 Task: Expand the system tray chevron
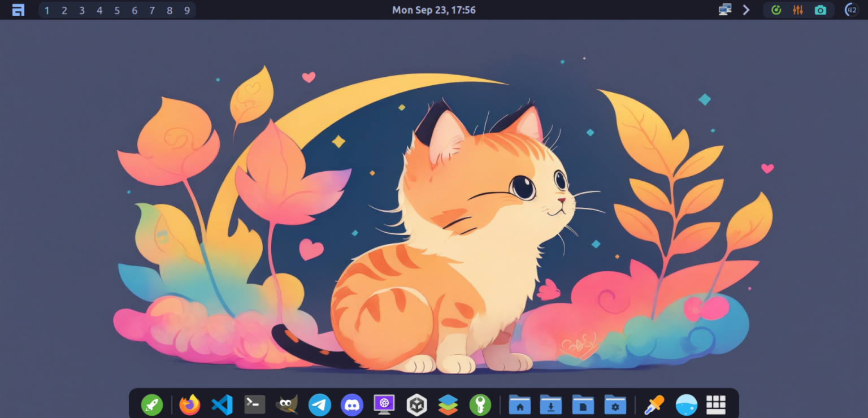[x=746, y=10]
